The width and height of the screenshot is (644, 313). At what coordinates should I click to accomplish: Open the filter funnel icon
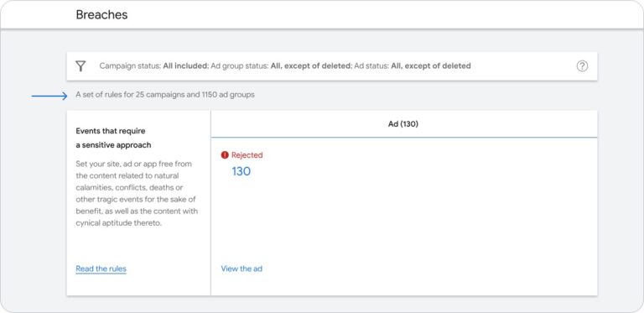coord(80,65)
